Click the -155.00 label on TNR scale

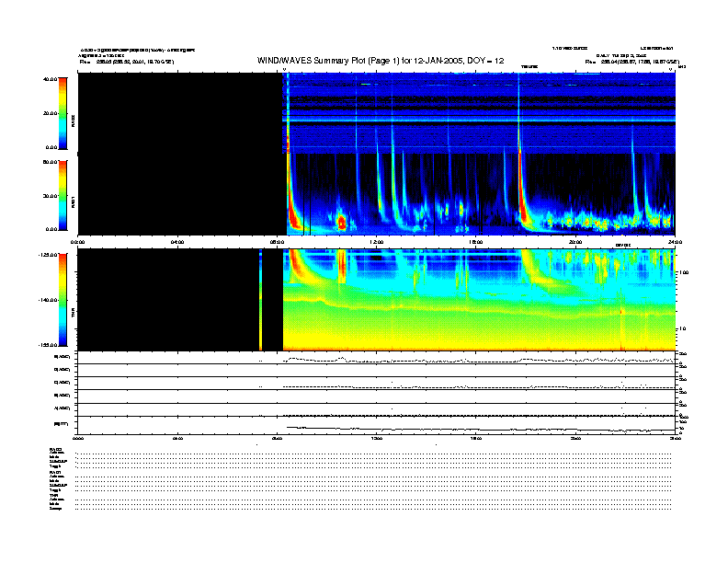[48, 345]
